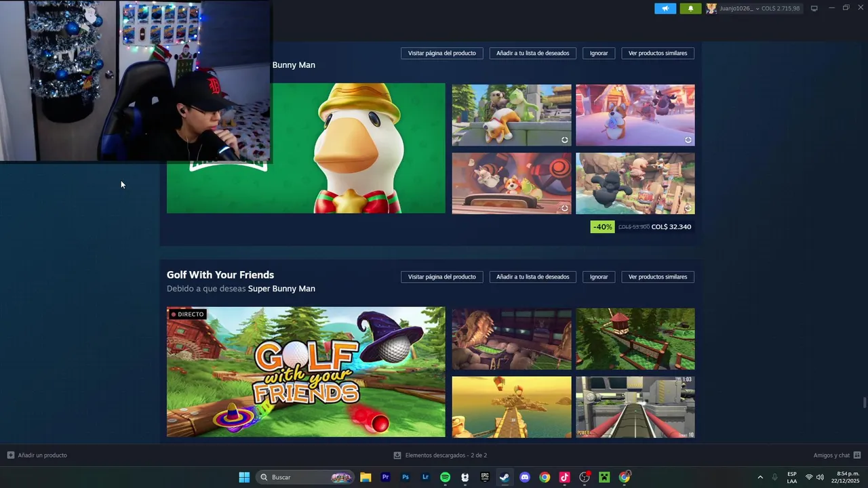The image size is (868, 488).
Task: Expand the Juanjo1026_ account dropdown
Action: (757, 9)
